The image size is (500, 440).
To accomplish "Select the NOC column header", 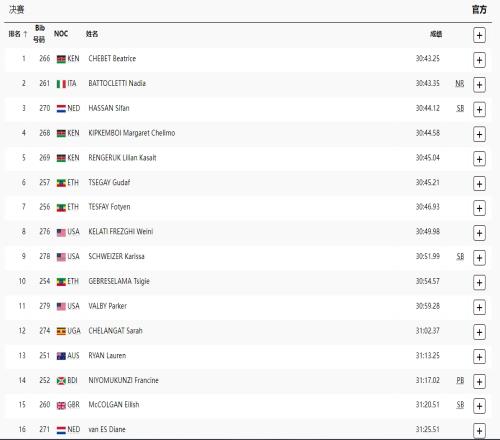I will tap(61, 34).
